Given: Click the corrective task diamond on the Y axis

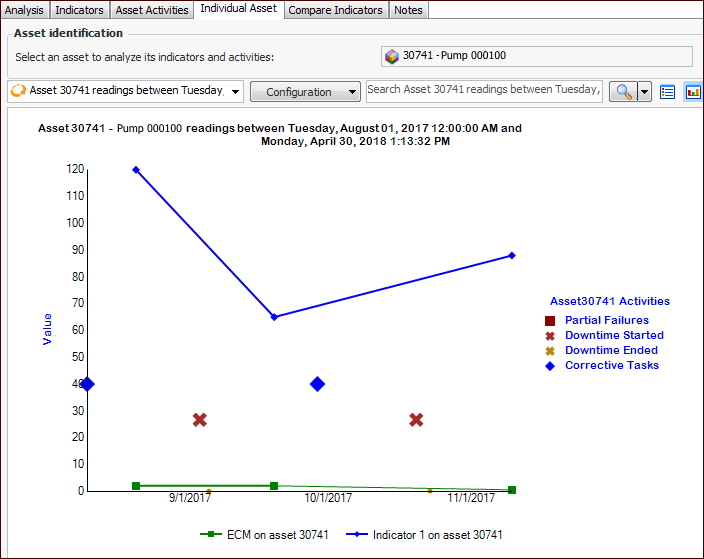Looking at the screenshot, I should (88, 384).
